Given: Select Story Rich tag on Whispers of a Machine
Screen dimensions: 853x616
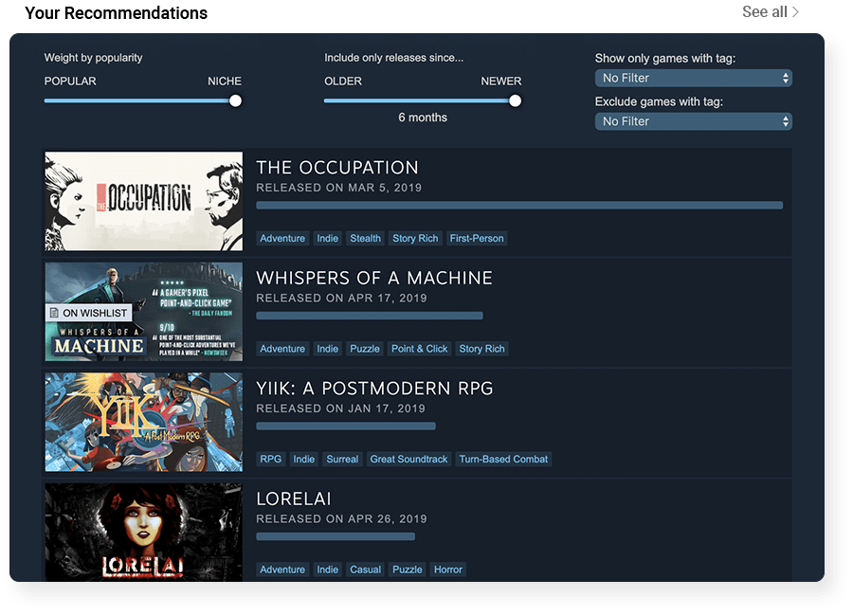Looking at the screenshot, I should pyautogui.click(x=482, y=349).
